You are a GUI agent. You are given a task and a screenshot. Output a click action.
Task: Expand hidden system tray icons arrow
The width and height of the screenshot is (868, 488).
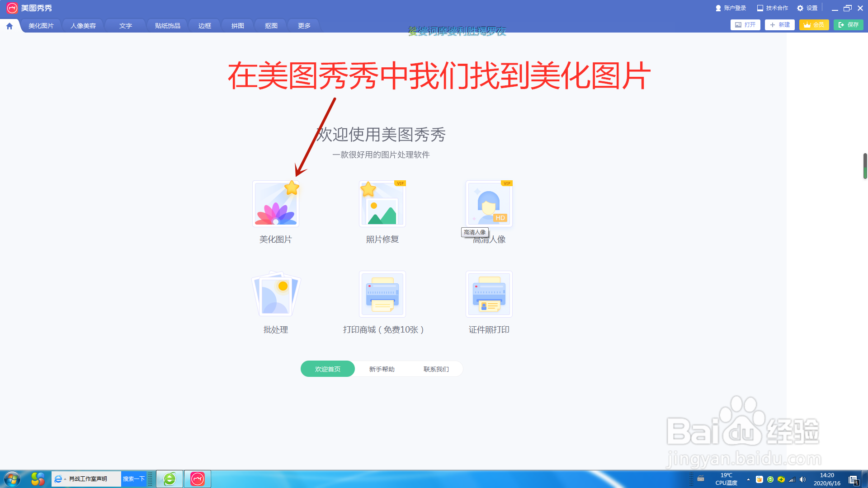(x=748, y=479)
